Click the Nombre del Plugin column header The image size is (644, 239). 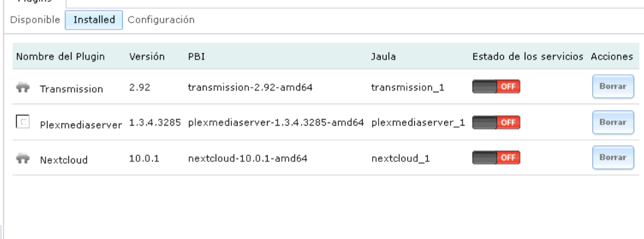[x=61, y=56]
